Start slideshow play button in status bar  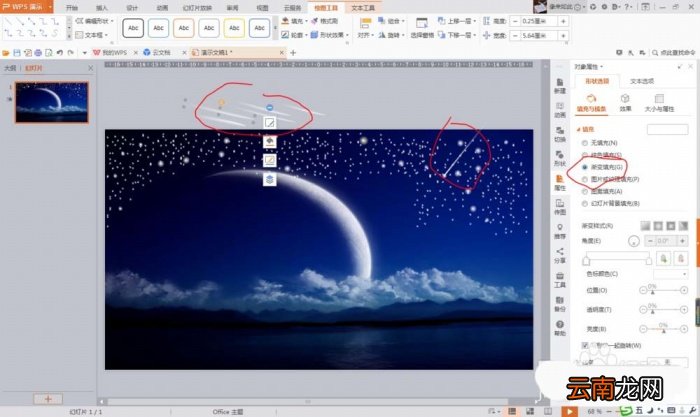coord(569,411)
